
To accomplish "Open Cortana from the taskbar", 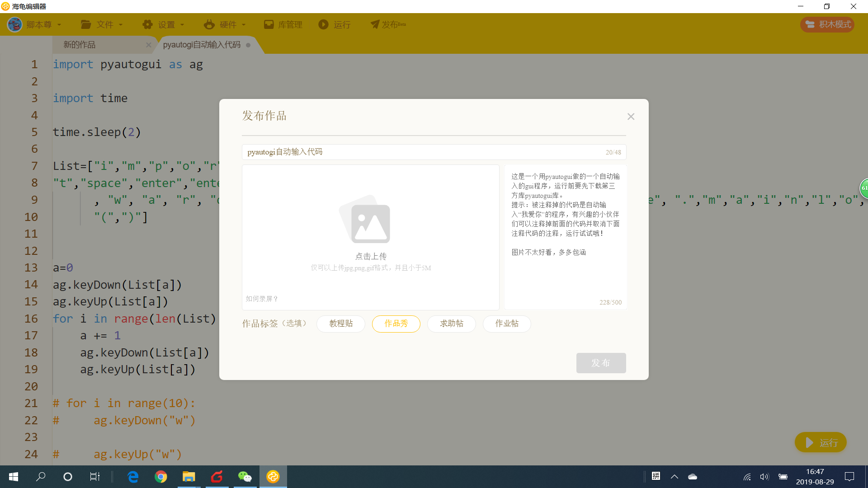I will coord(68,477).
